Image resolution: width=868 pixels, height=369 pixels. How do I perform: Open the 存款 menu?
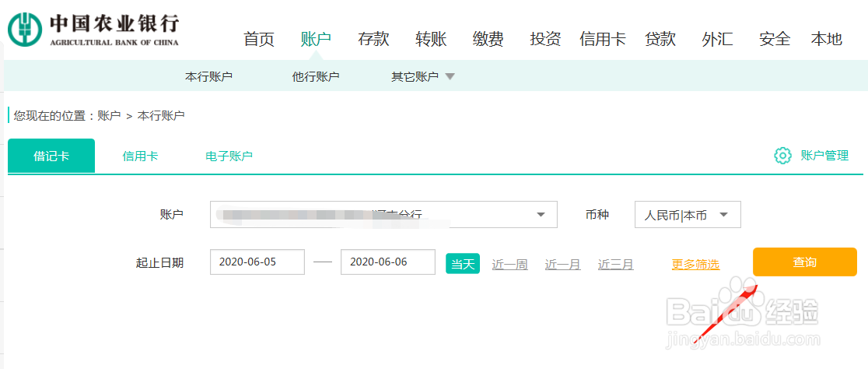373,39
